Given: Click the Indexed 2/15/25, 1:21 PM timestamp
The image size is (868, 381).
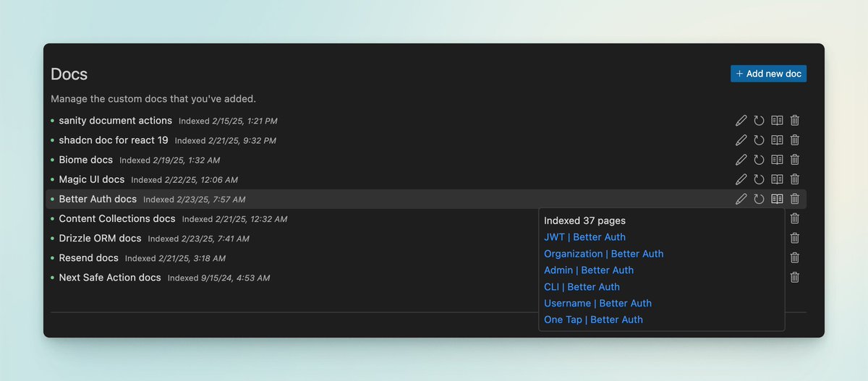Looking at the screenshot, I should 228,121.
